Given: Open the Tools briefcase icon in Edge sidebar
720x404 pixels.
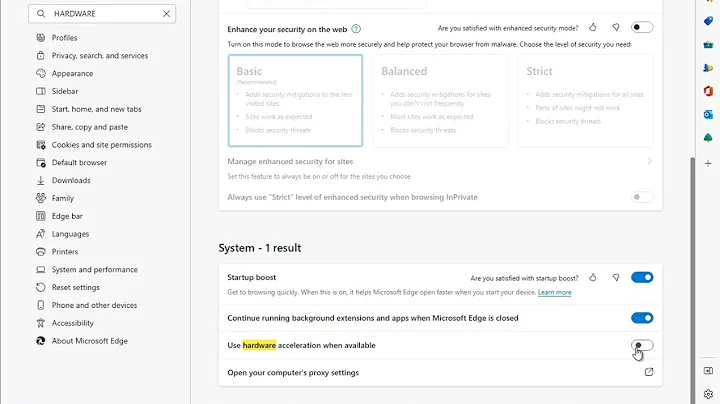Looking at the screenshot, I should (708, 45).
